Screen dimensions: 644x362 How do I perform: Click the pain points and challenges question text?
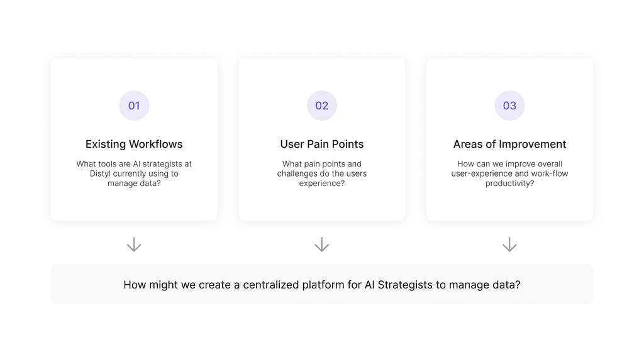322,173
